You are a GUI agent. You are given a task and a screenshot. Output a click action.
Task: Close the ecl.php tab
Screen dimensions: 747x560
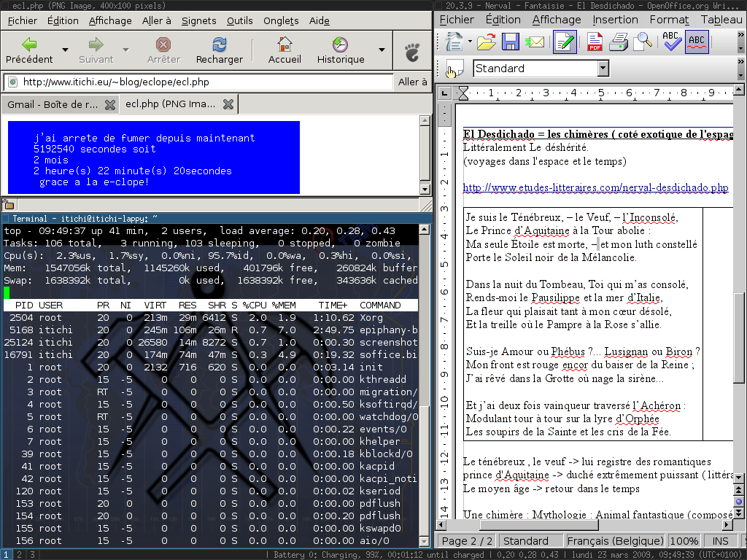pyautogui.click(x=228, y=104)
